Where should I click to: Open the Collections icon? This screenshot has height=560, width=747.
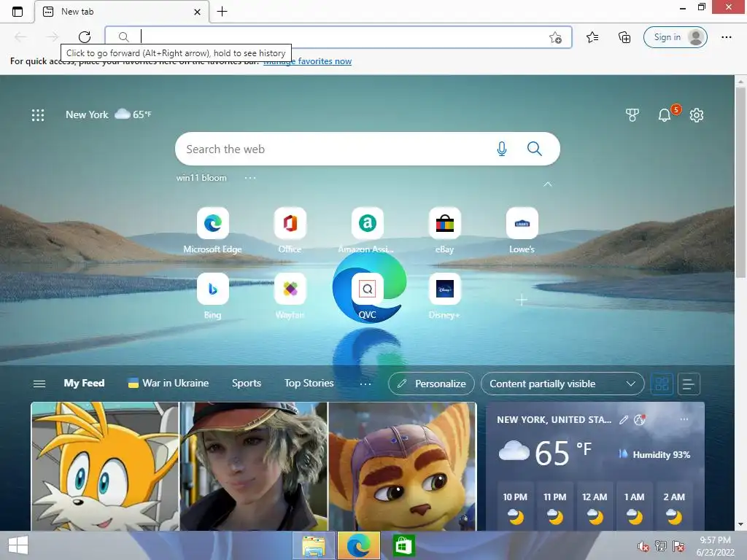pos(624,37)
